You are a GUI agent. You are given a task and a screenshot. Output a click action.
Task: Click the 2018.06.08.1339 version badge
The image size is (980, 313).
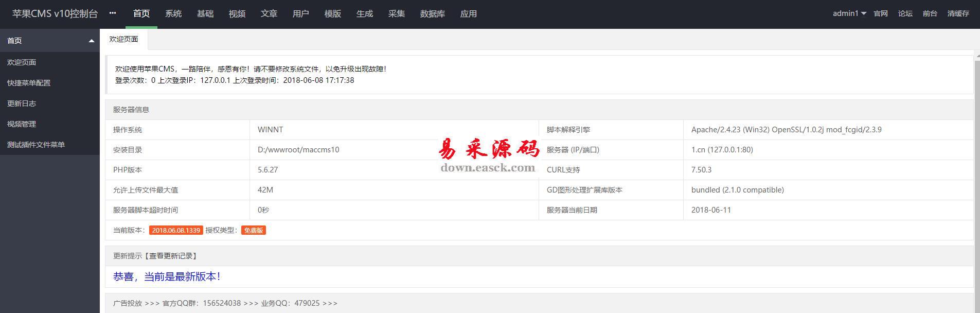[x=176, y=230]
